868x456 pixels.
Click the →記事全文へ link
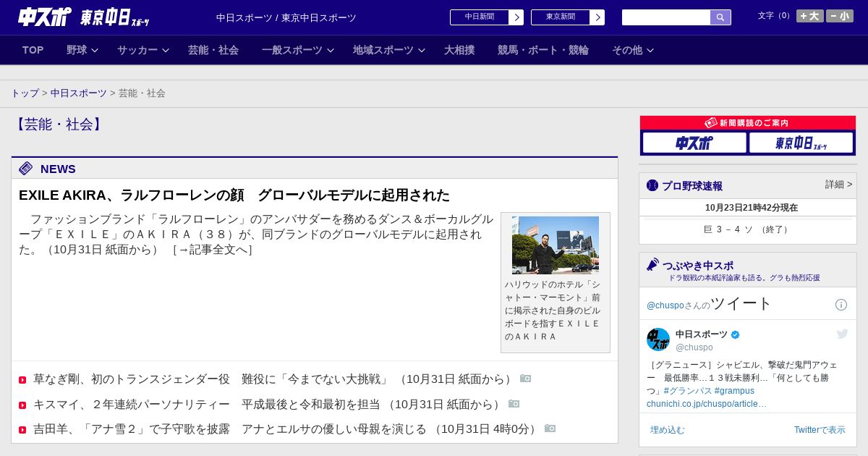(x=213, y=250)
